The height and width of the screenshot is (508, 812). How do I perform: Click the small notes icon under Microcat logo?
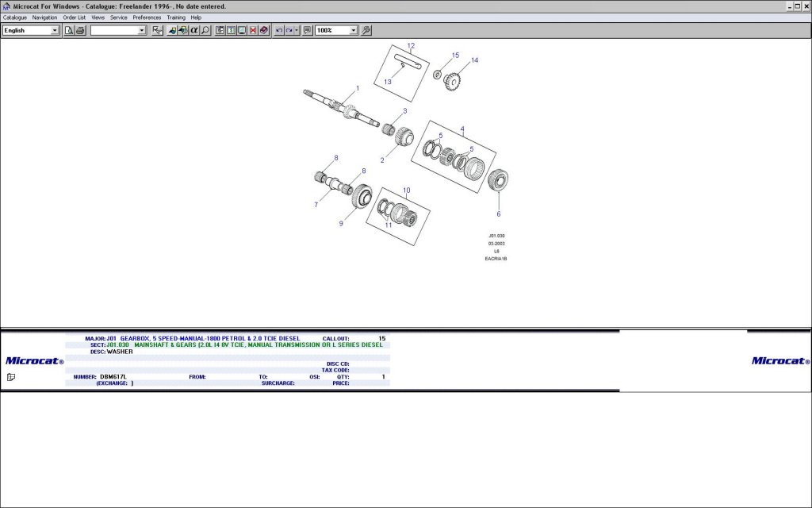tap(11, 377)
